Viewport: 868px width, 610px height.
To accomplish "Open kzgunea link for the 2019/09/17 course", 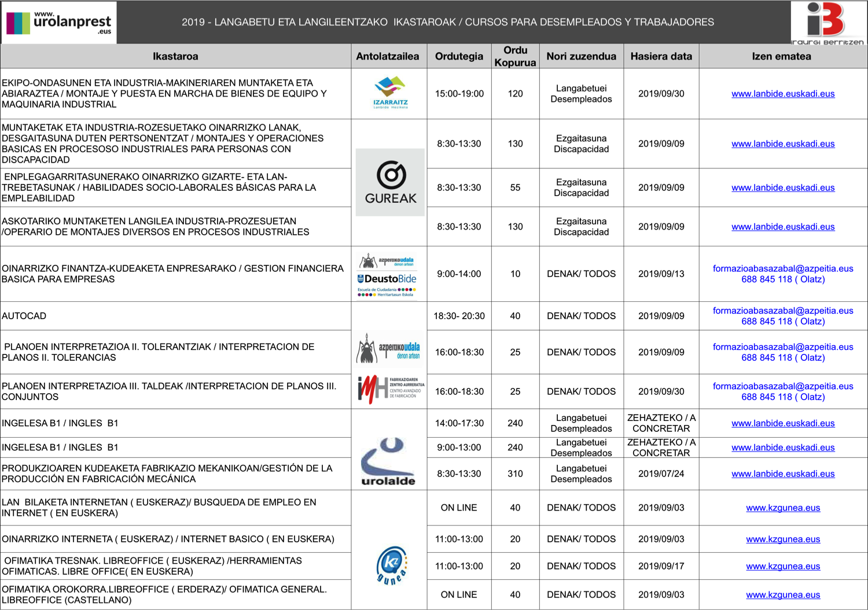I will pyautogui.click(x=783, y=566).
